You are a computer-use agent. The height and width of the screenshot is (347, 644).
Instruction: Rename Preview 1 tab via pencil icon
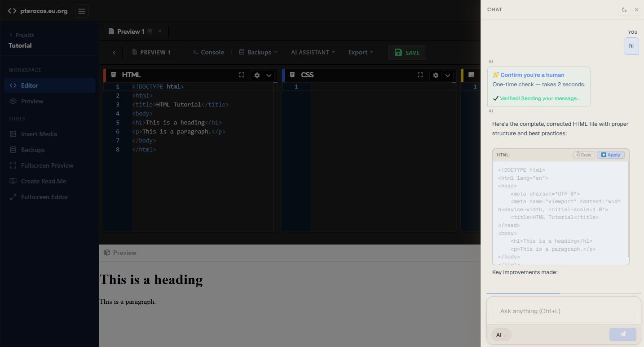point(150,31)
